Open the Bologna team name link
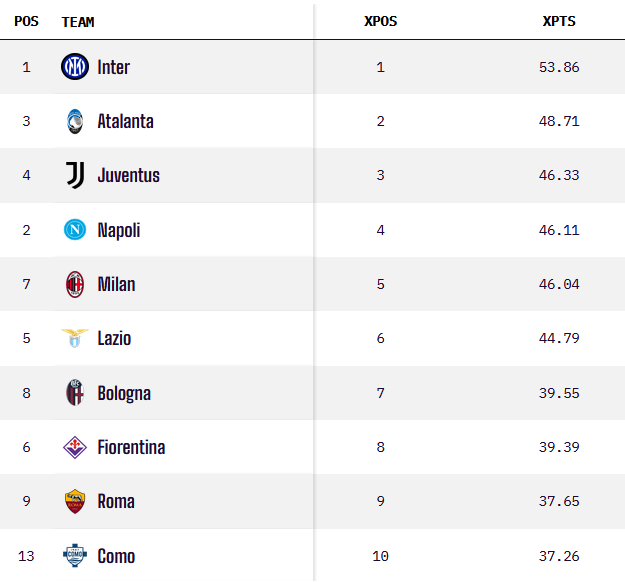This screenshot has width=625, height=582. [x=124, y=393]
